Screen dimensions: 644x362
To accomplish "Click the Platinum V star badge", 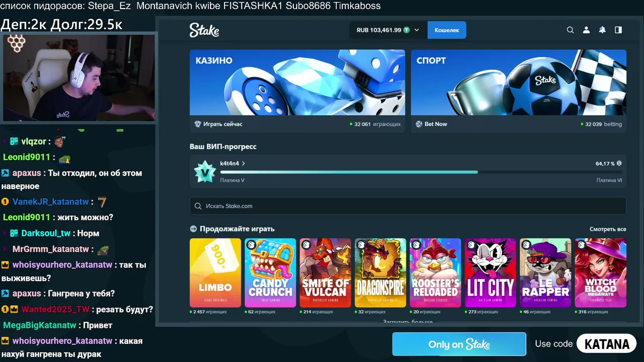I will (x=205, y=172).
